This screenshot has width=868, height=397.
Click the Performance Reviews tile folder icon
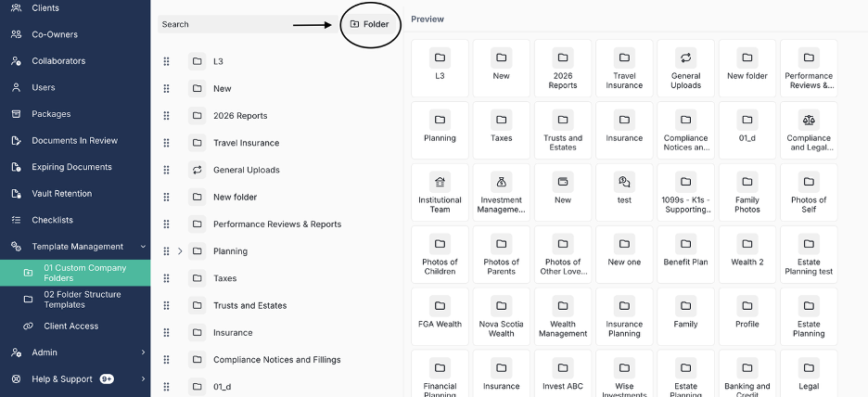click(809, 58)
